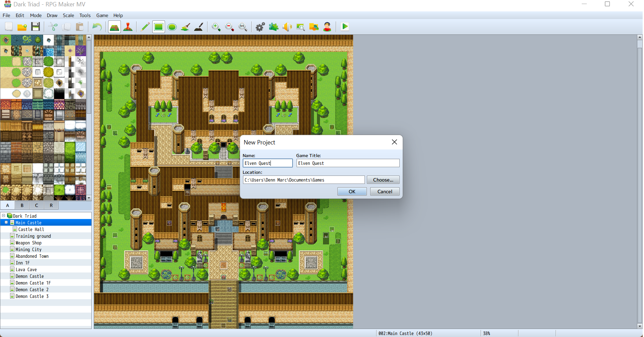Click the Undo arrow icon
The width and height of the screenshot is (644, 337).
pyautogui.click(x=97, y=27)
